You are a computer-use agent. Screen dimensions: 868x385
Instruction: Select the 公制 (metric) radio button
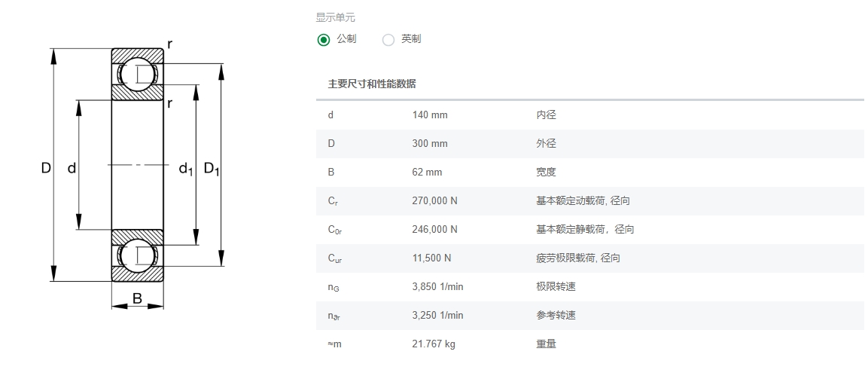point(324,40)
